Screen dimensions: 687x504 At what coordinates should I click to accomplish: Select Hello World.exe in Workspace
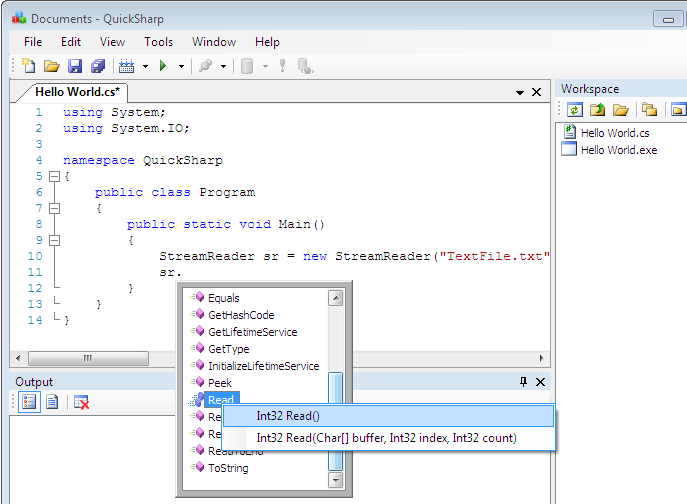click(618, 150)
